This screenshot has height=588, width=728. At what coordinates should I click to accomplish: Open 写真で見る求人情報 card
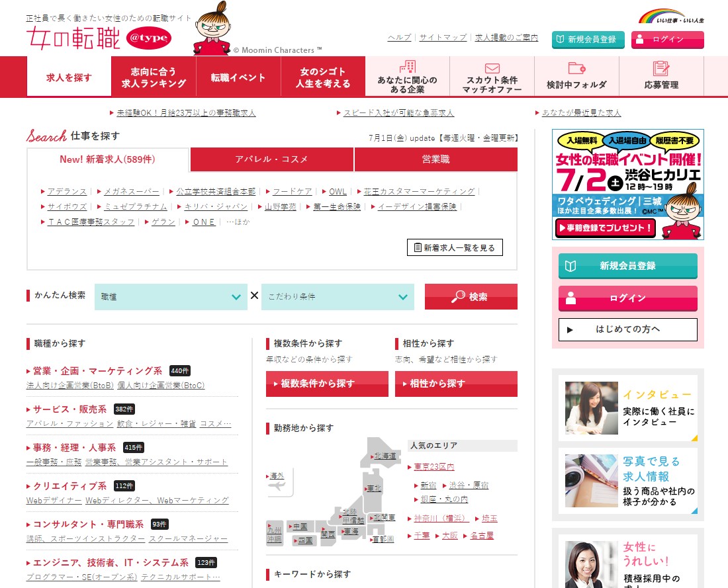click(627, 481)
